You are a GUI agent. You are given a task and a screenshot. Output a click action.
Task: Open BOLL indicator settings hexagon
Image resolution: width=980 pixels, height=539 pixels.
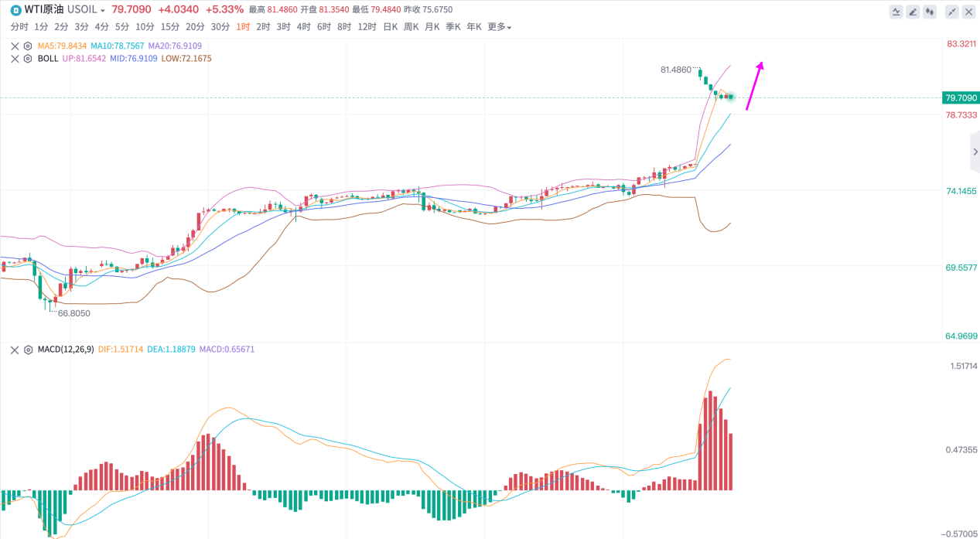pyautogui.click(x=28, y=58)
